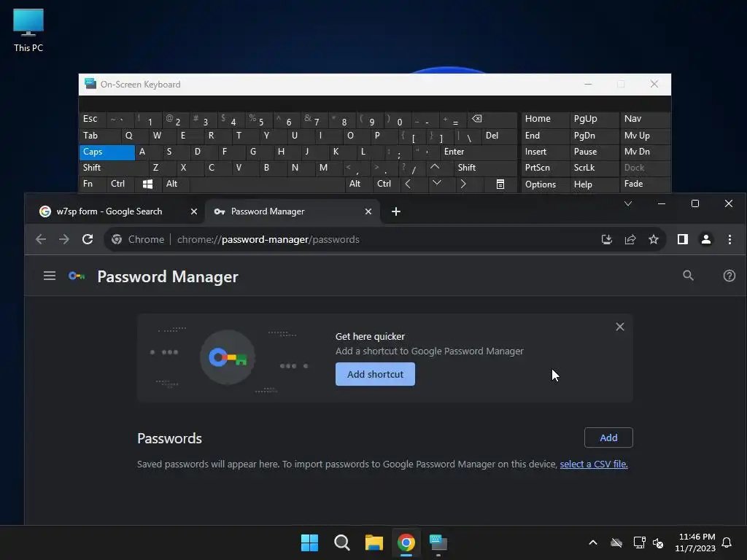Click On-Screen Keyboard taskbar icon

(x=438, y=542)
